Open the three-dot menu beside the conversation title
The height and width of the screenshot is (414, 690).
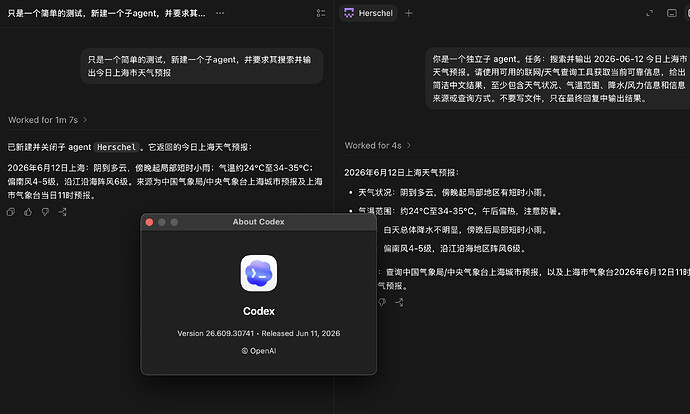[220, 13]
